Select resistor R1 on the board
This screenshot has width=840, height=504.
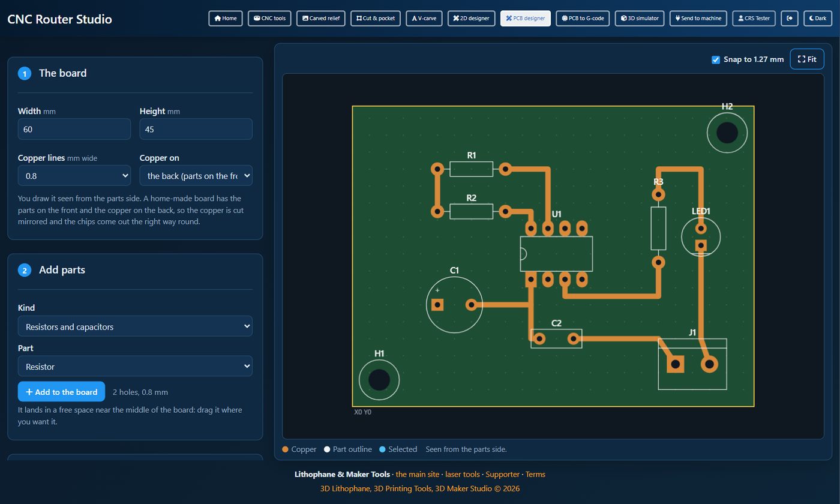click(472, 169)
